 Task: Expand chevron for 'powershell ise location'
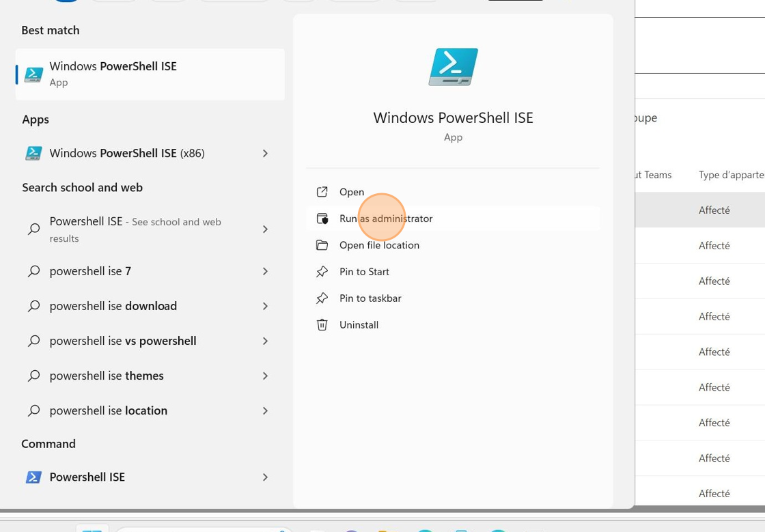pyautogui.click(x=265, y=410)
